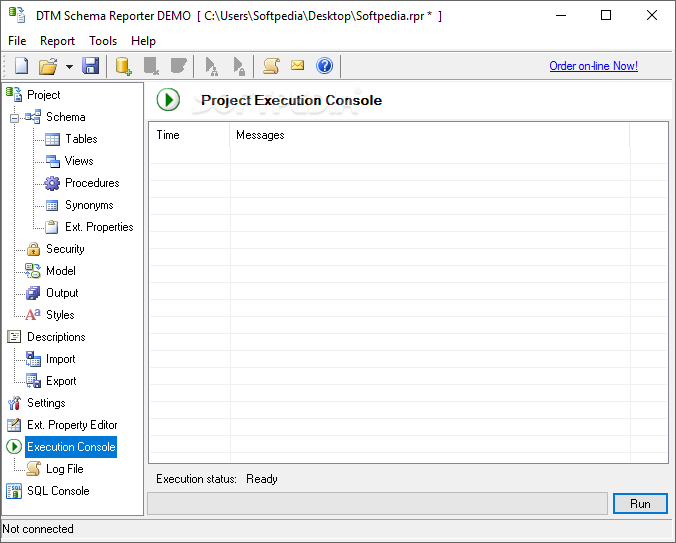Click the green play icon in console header
The height and width of the screenshot is (543, 676).
tap(168, 100)
